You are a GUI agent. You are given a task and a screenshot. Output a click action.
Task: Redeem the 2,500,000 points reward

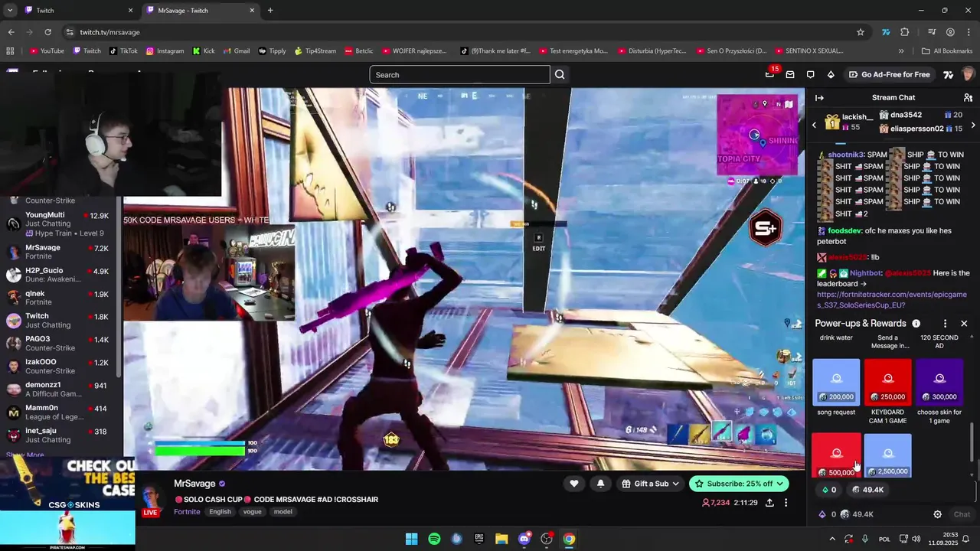(x=888, y=455)
